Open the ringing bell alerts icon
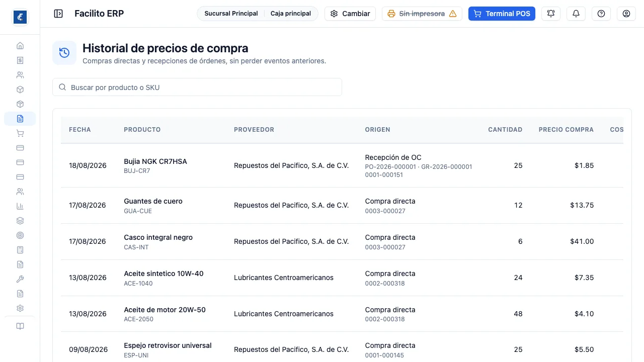644x362 pixels. pyautogui.click(x=551, y=14)
